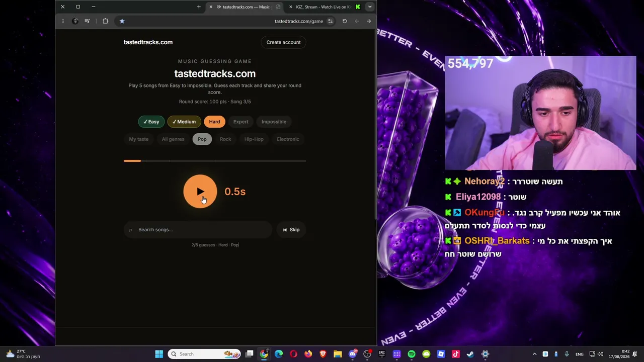Open the notification bell in tray
The height and width of the screenshot is (362, 644).
pos(635,354)
